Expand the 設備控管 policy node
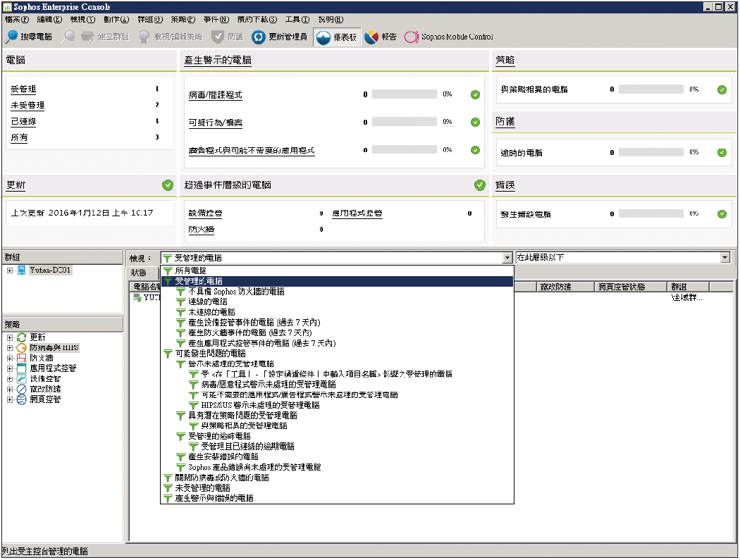740x560 pixels. pos(10,379)
